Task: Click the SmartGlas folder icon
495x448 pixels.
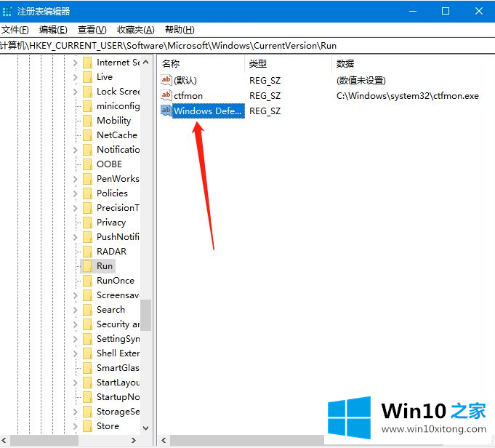Action: [87, 368]
